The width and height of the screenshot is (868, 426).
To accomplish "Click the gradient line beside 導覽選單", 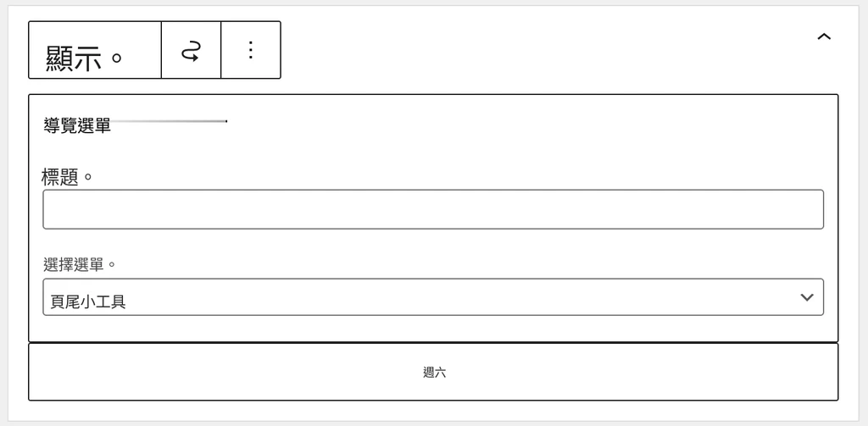I will [x=169, y=120].
